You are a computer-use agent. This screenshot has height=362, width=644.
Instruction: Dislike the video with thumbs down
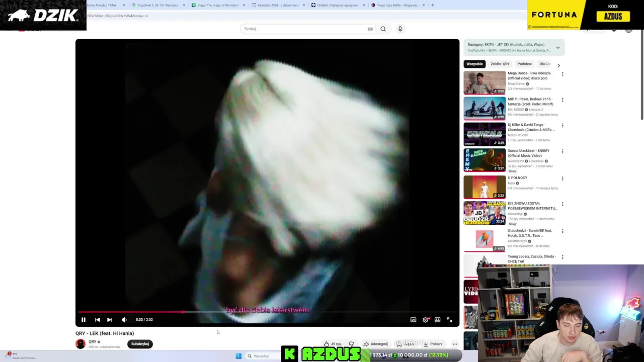[351, 344]
